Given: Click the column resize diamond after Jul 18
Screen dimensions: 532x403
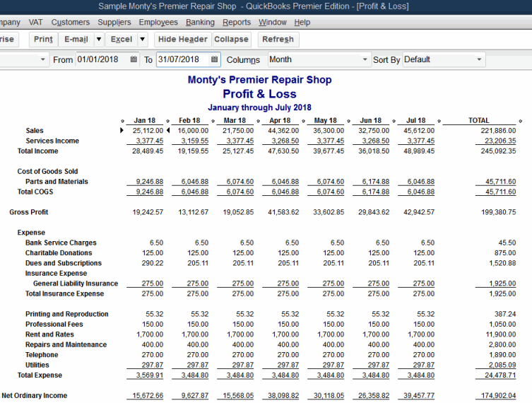Looking at the screenshot, I should point(439,121).
